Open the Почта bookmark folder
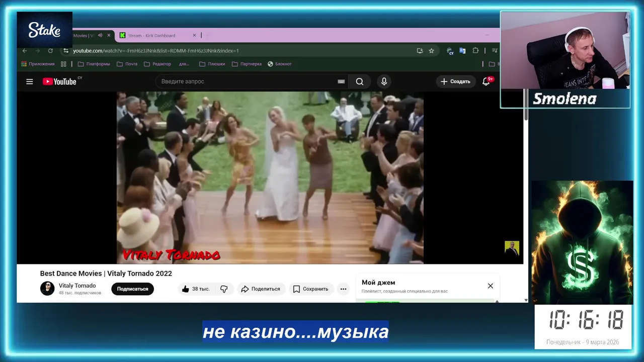Image resolution: width=644 pixels, height=362 pixels. click(127, 64)
